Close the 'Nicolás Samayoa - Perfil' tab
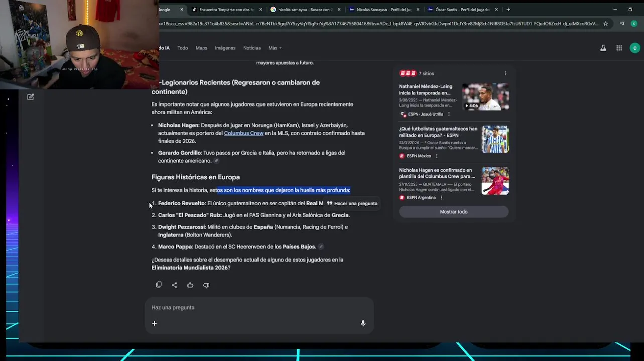This screenshot has width=644, height=361. (x=418, y=9)
